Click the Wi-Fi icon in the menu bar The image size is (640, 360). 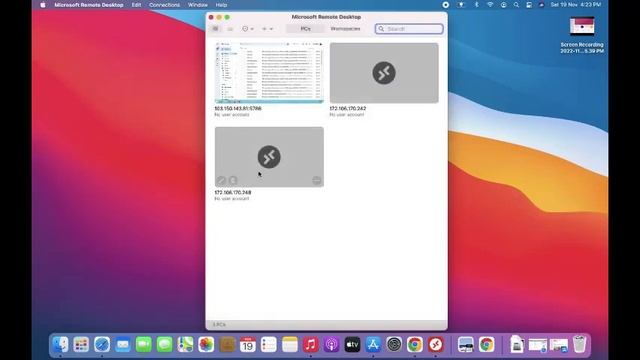[x=490, y=5]
